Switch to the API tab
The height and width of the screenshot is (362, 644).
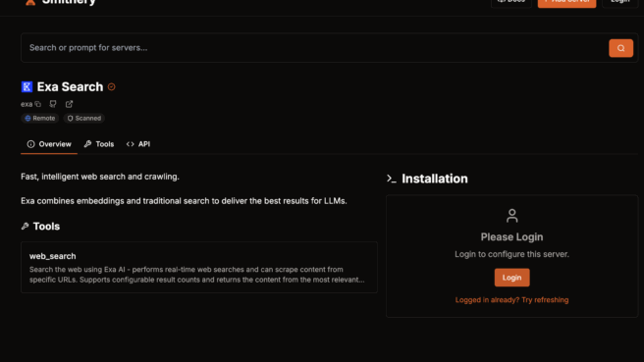[138, 144]
